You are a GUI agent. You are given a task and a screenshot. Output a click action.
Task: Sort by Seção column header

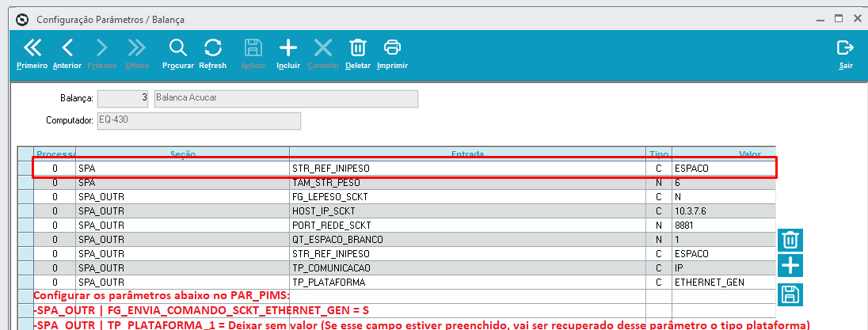point(183,153)
